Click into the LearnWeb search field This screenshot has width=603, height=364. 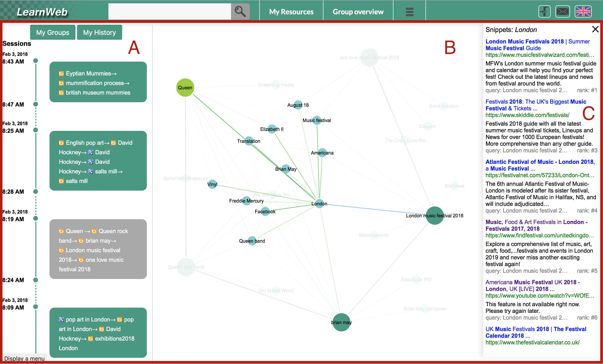point(169,12)
